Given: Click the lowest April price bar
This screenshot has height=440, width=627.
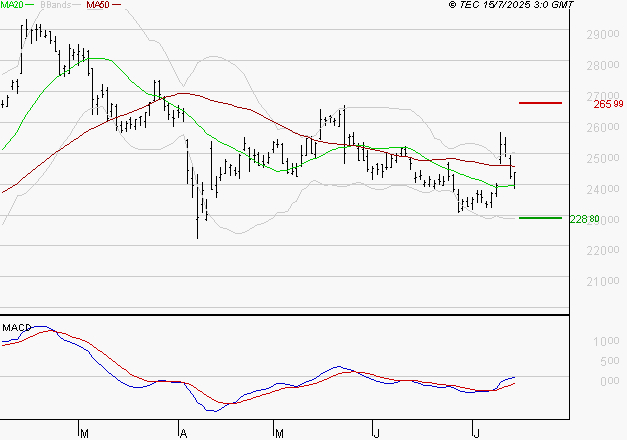Looking at the screenshot, I should pos(197,227).
